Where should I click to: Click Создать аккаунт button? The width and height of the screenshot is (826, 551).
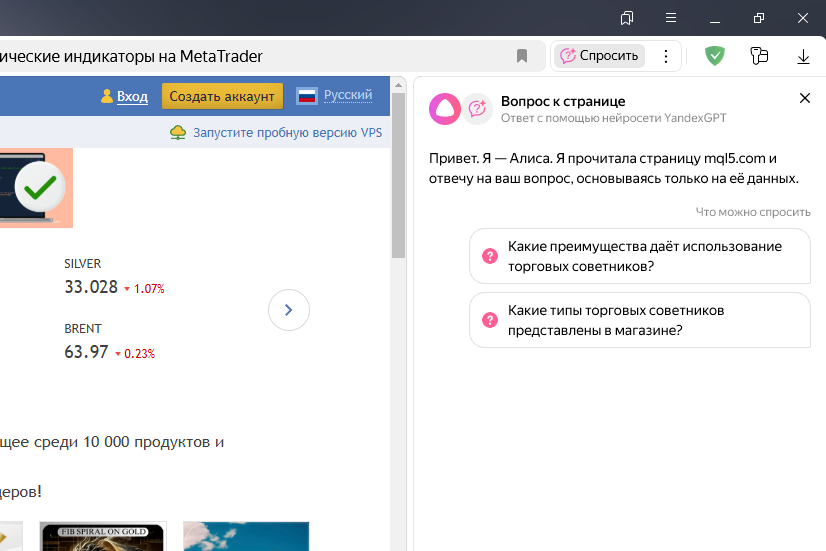(222, 96)
